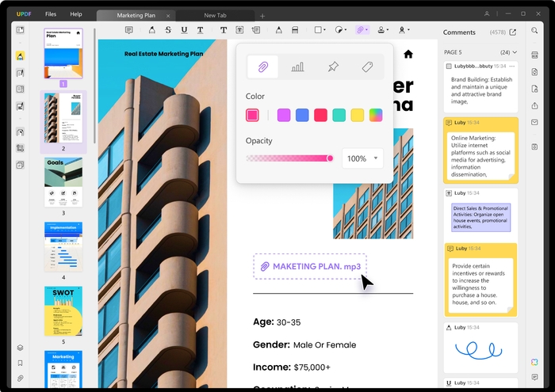Click the export comments icon beside the count
555x392 pixels.
pos(512,32)
